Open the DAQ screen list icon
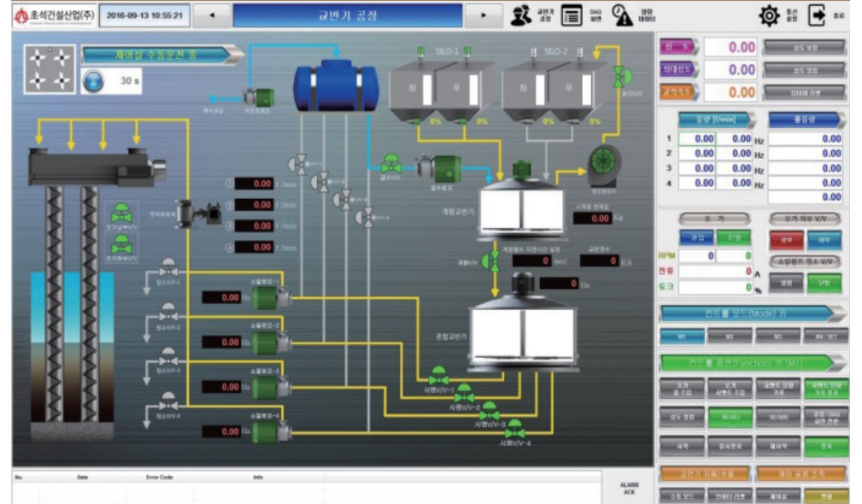This screenshot has width=862, height=504. (x=572, y=15)
